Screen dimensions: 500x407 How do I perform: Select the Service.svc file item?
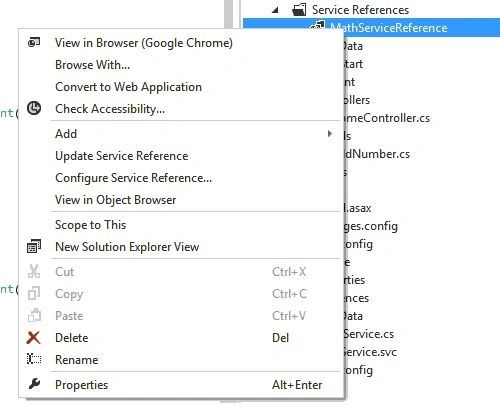(x=370, y=352)
